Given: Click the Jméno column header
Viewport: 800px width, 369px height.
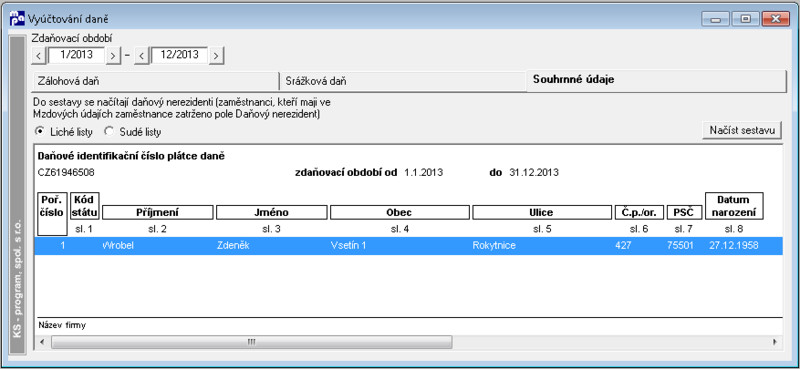Looking at the screenshot, I should tap(271, 212).
